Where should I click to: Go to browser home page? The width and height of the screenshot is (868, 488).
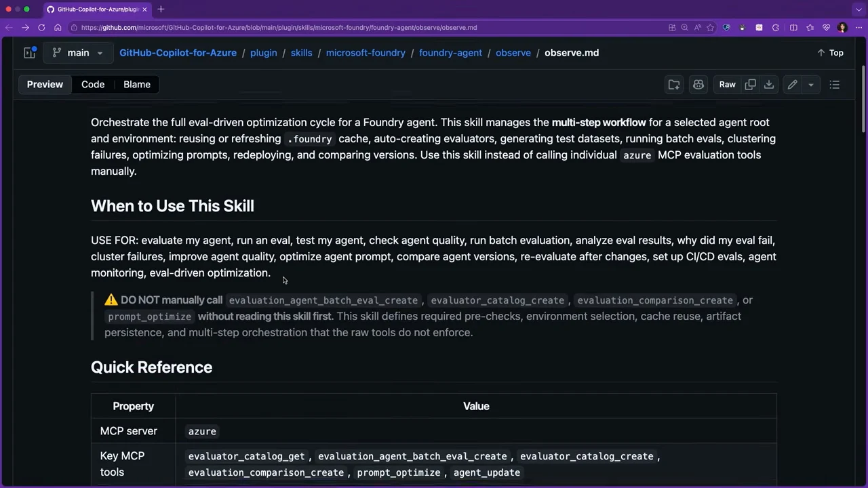point(58,28)
